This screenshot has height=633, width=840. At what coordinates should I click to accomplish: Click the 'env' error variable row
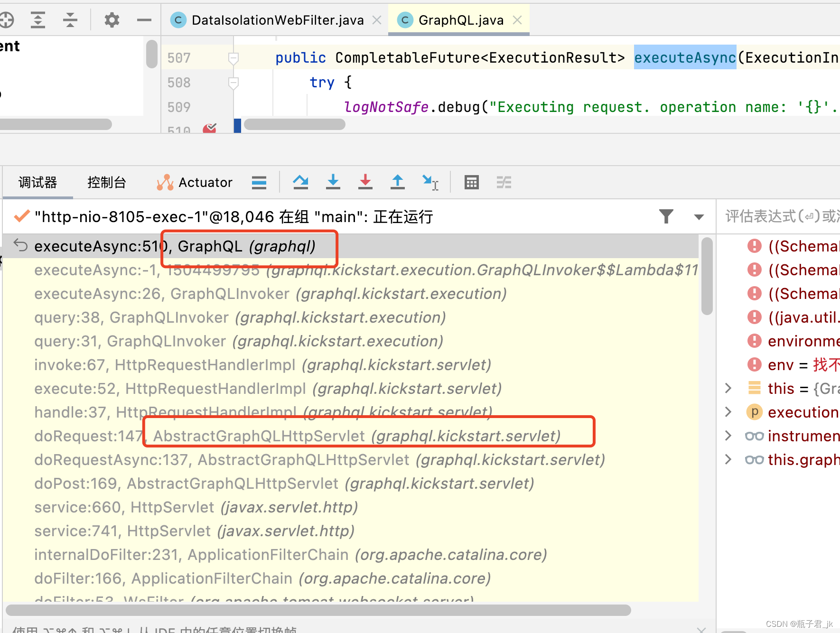point(779,365)
